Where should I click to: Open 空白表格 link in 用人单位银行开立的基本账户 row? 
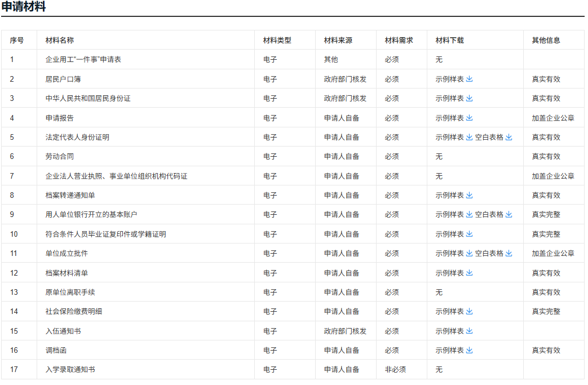[489, 214]
